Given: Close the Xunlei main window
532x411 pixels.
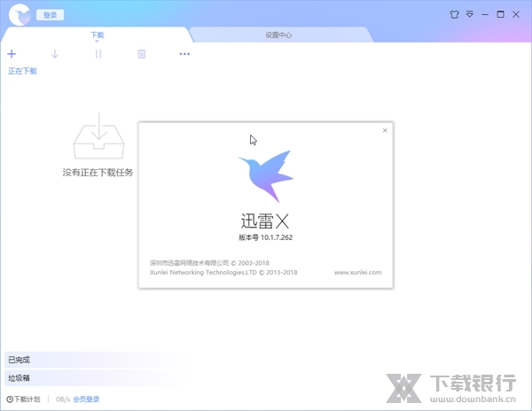Looking at the screenshot, I should tap(516, 14).
